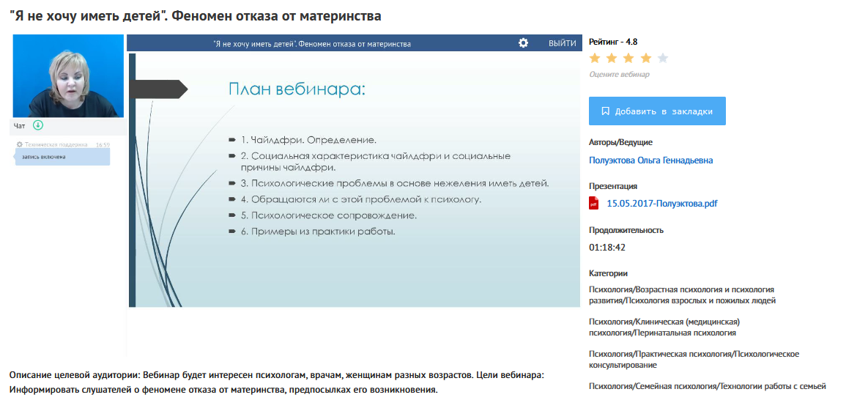
Task: Download 15.05.2017-Полуэктова.pdf presentation
Action: 661,204
